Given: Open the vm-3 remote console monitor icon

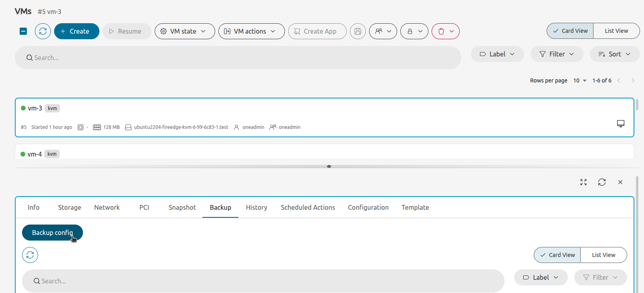Looking at the screenshot, I should [x=620, y=124].
